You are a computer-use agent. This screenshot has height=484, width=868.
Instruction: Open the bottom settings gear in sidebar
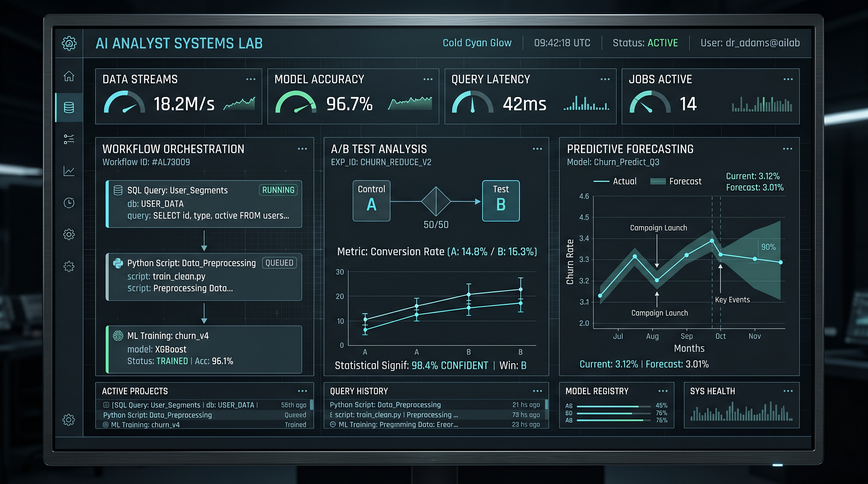click(69, 420)
